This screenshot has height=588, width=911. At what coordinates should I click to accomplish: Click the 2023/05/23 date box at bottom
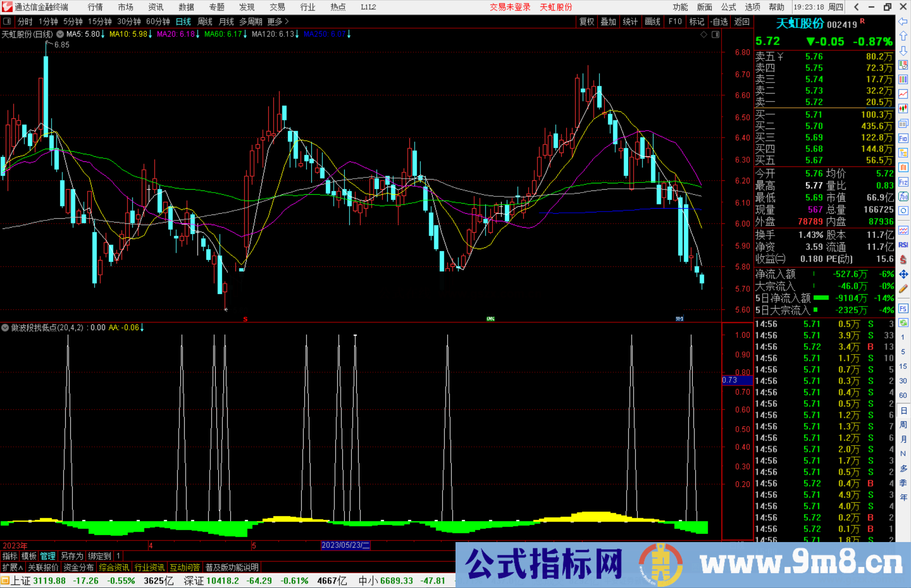coord(345,545)
